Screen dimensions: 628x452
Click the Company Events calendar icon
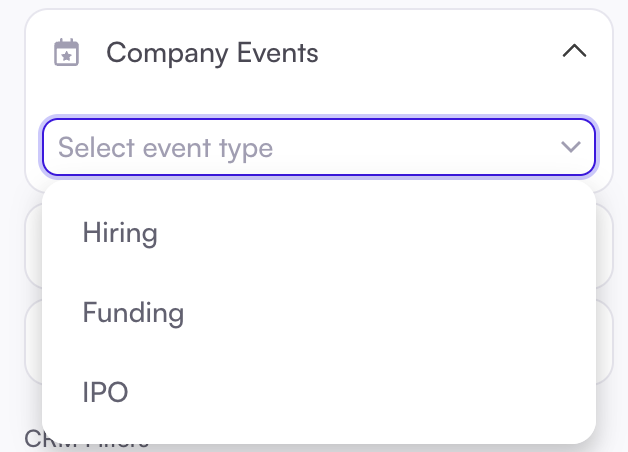click(66, 52)
